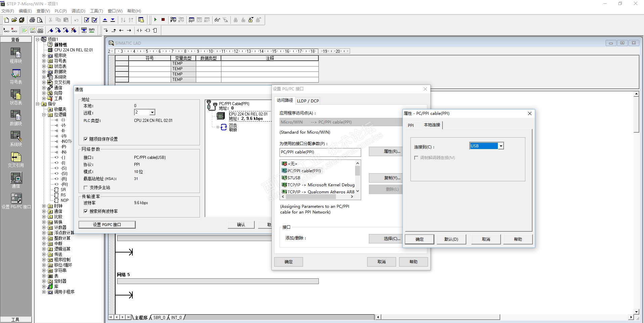Click the Download (blue down arrow) icon

113,20
